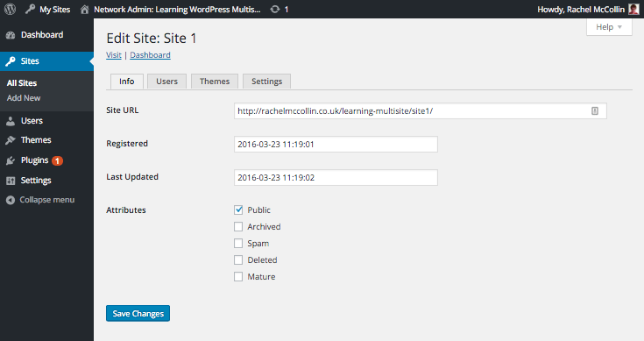Click into the Last Updated date field
The image size is (644, 341).
tap(336, 177)
